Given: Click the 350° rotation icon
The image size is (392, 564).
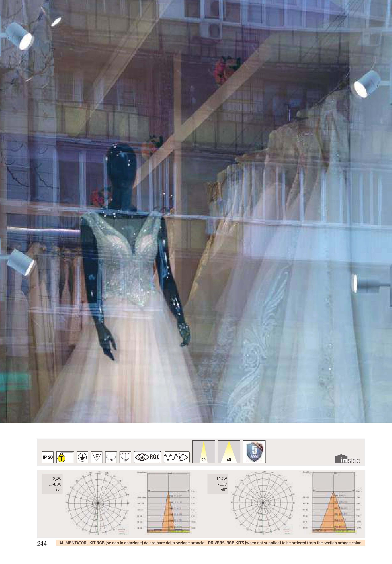Looking at the screenshot, I should [111, 457].
